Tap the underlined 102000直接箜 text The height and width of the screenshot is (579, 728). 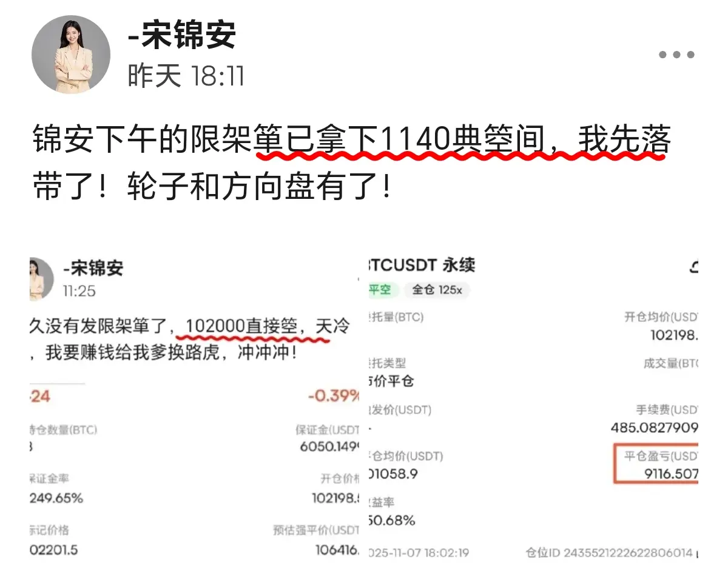pos(241,326)
